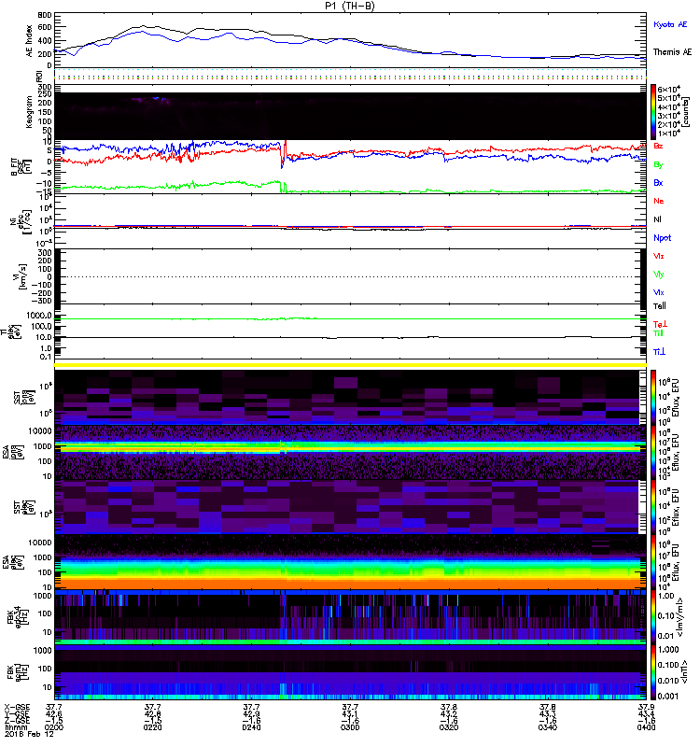The width and height of the screenshot is (700, 747).
Task: Click the FBK nT color bar
Action: coord(653,672)
